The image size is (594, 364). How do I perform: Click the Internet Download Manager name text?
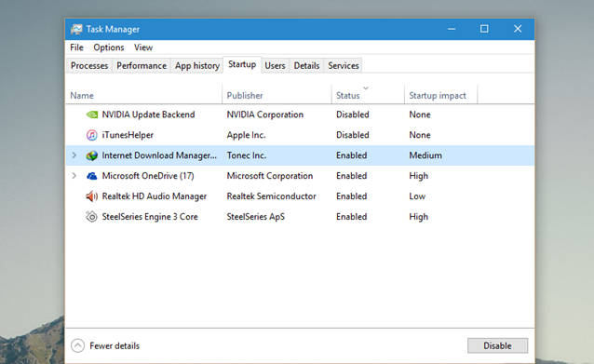coord(159,155)
